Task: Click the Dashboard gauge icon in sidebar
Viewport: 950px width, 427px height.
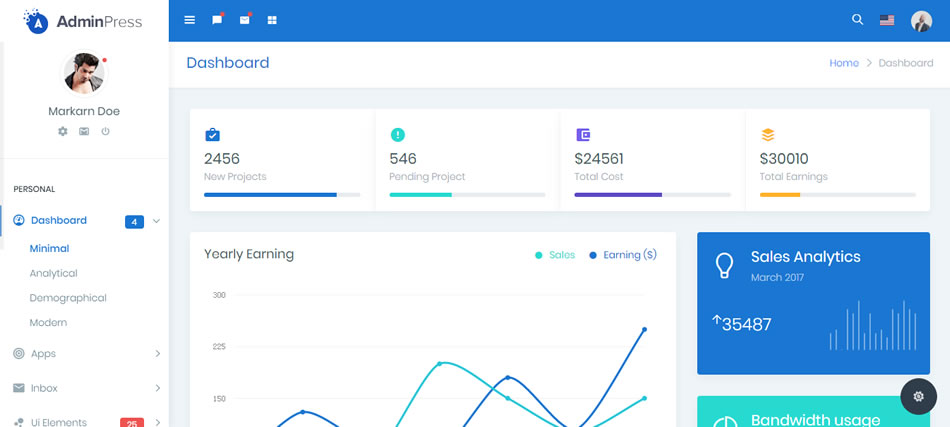Action: point(19,220)
